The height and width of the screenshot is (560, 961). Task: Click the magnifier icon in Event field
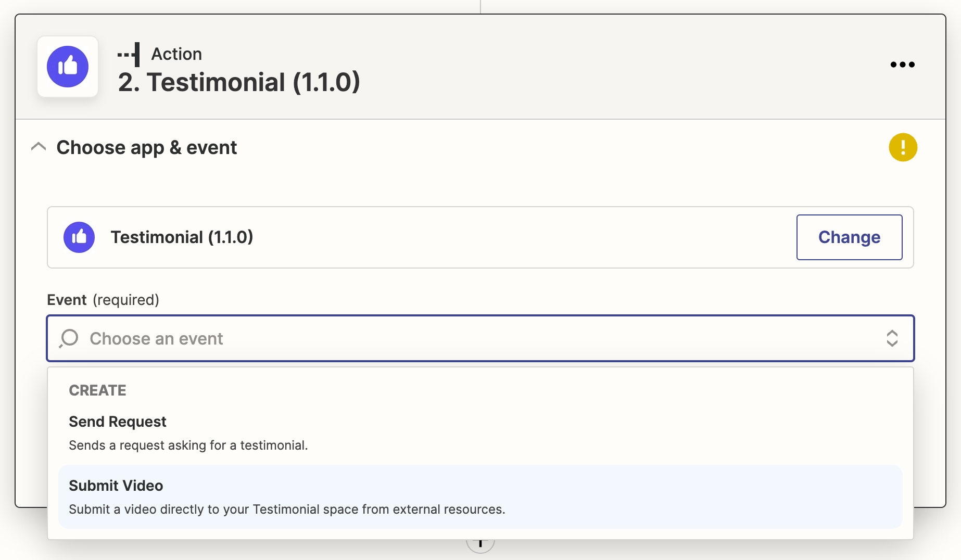[69, 338]
